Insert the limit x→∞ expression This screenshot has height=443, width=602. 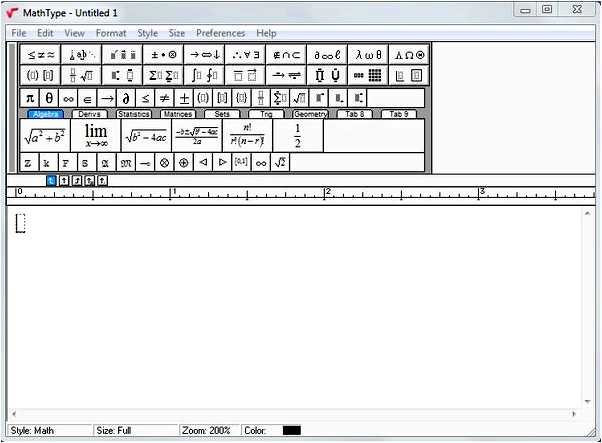coord(96,136)
